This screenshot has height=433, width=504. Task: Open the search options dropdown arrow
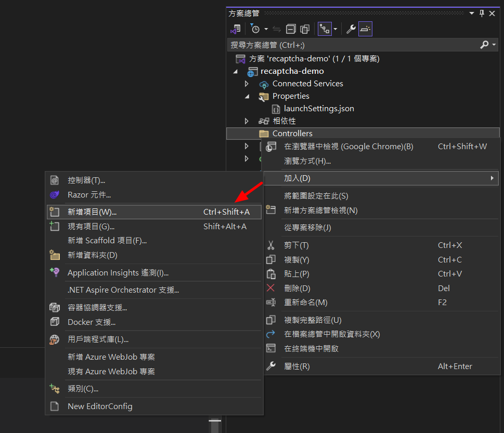point(494,45)
